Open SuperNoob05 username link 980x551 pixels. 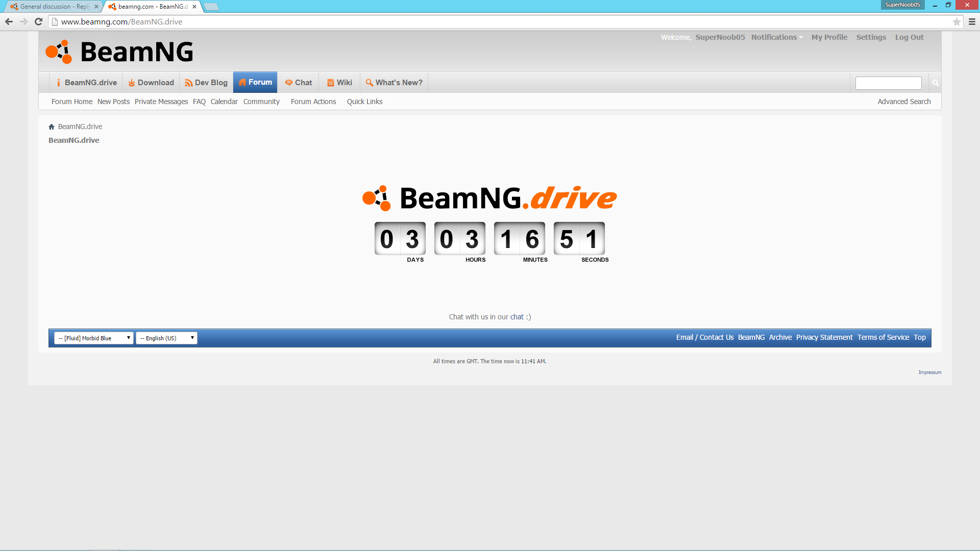pyautogui.click(x=720, y=37)
